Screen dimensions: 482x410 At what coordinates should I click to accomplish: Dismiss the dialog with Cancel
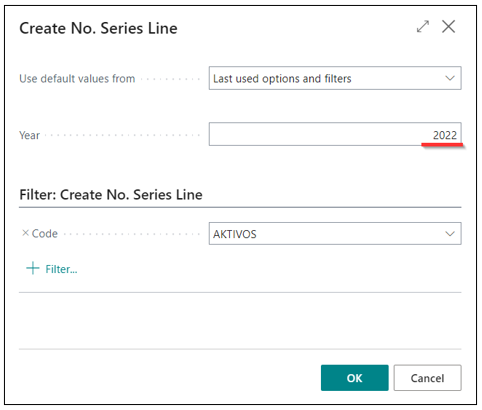[x=427, y=378]
